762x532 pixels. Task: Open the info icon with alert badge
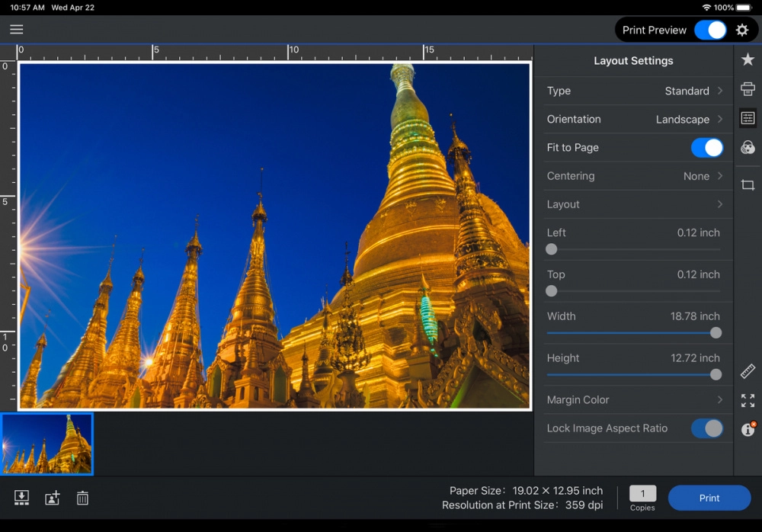tap(748, 429)
